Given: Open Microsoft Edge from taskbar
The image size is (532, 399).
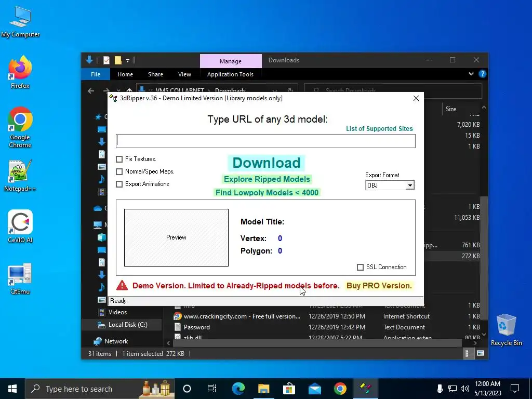Looking at the screenshot, I should [238, 389].
